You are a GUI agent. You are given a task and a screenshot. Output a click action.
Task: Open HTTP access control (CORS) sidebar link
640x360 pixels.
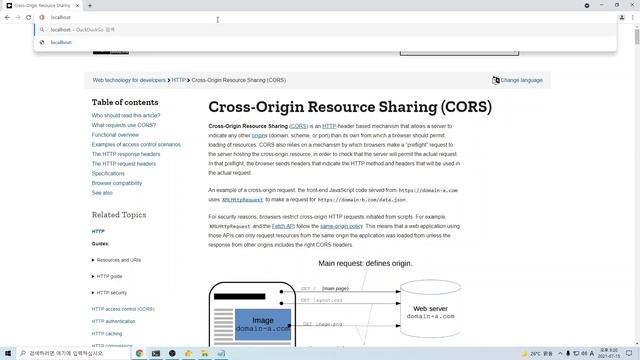pos(123,309)
